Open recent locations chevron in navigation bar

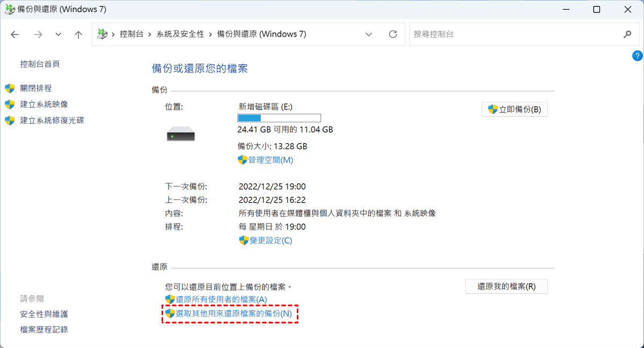58,34
